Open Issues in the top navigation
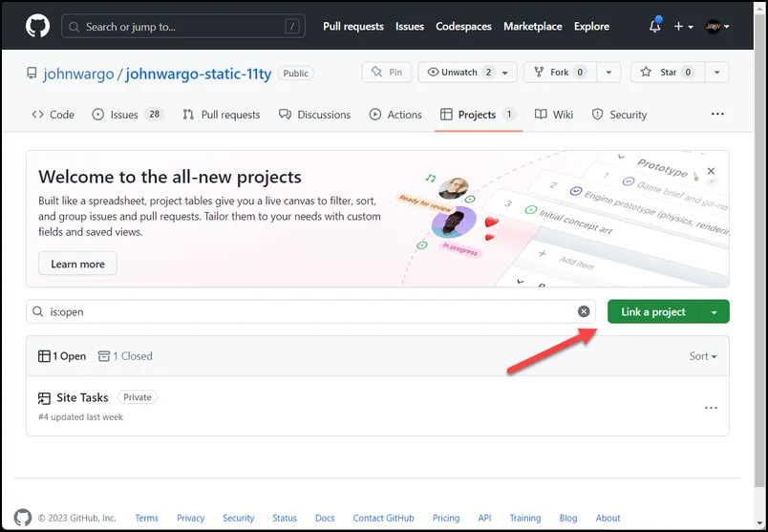The width and height of the screenshot is (768, 532). click(410, 27)
